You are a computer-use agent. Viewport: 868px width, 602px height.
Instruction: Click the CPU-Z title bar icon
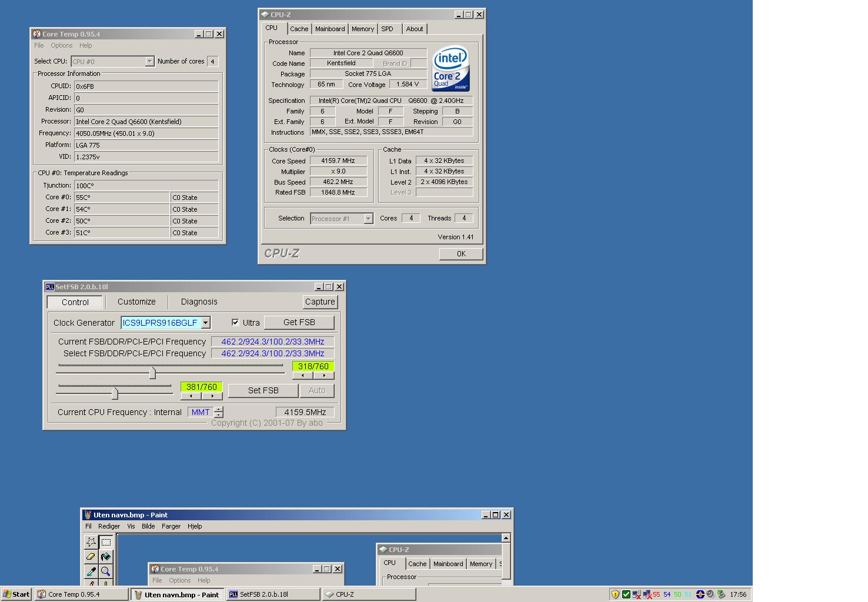265,15
